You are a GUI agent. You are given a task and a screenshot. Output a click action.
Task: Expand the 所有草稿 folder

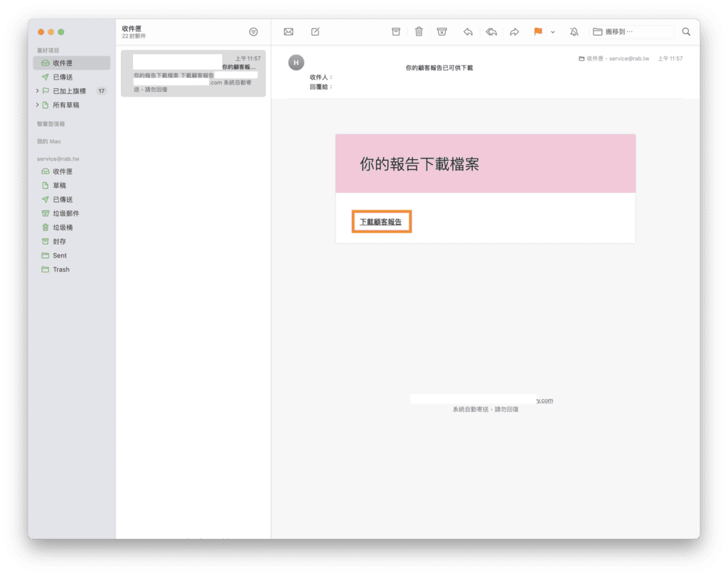(37, 105)
